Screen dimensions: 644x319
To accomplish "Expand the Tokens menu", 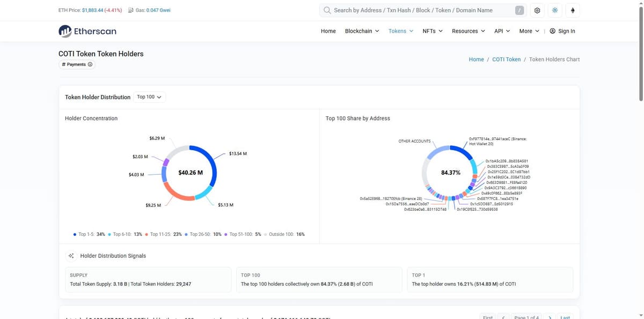I will [401, 31].
